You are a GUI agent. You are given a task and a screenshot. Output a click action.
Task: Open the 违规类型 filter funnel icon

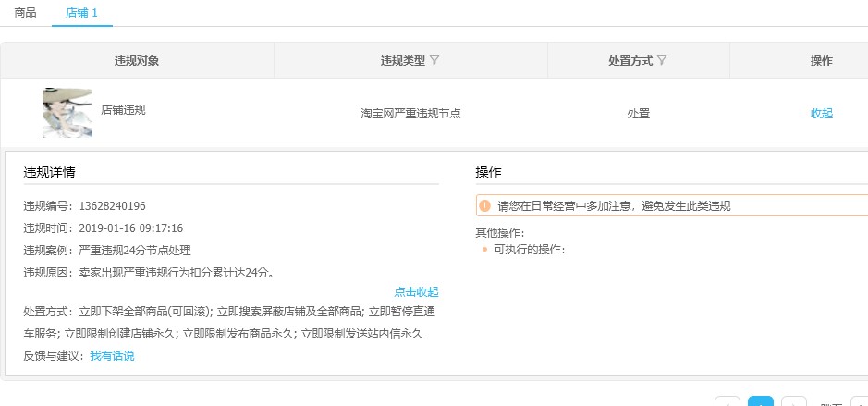coord(434,61)
